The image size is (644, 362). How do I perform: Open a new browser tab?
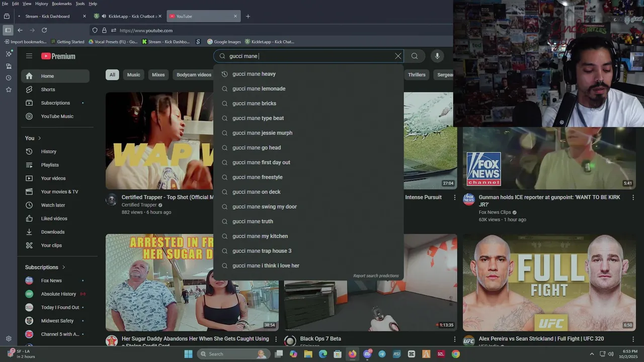pyautogui.click(x=248, y=16)
